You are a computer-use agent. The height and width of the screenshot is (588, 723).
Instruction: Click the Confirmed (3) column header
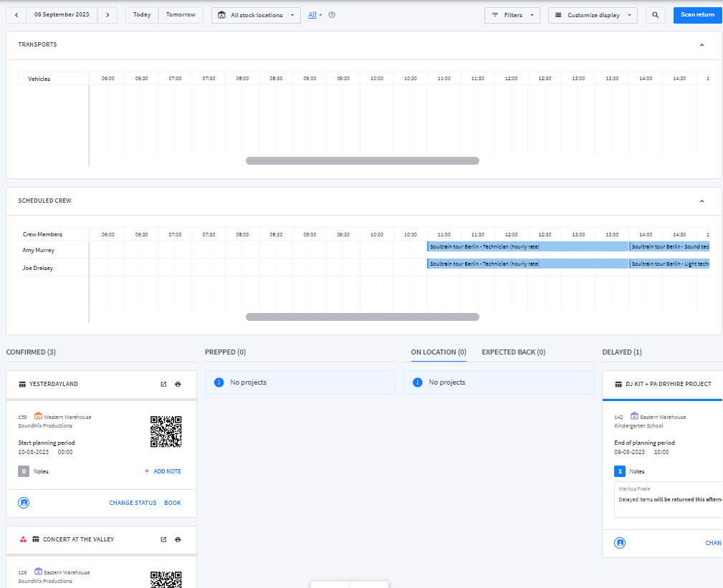(x=31, y=352)
